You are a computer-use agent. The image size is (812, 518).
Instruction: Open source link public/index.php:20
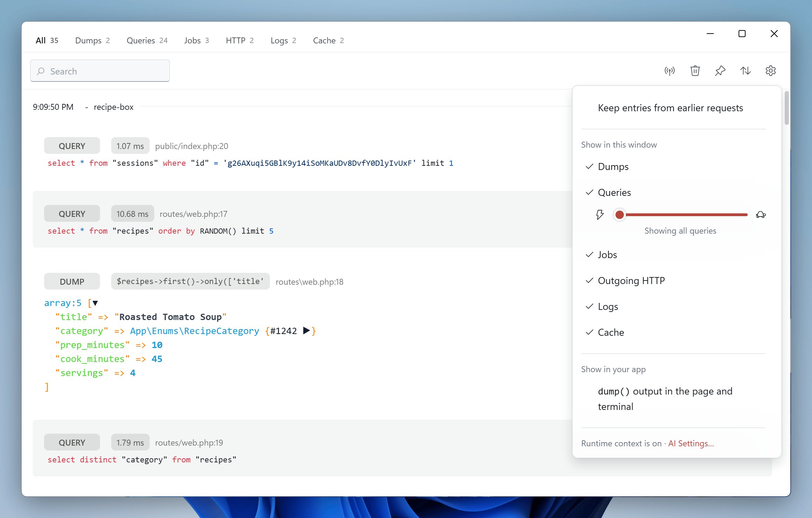coord(192,146)
